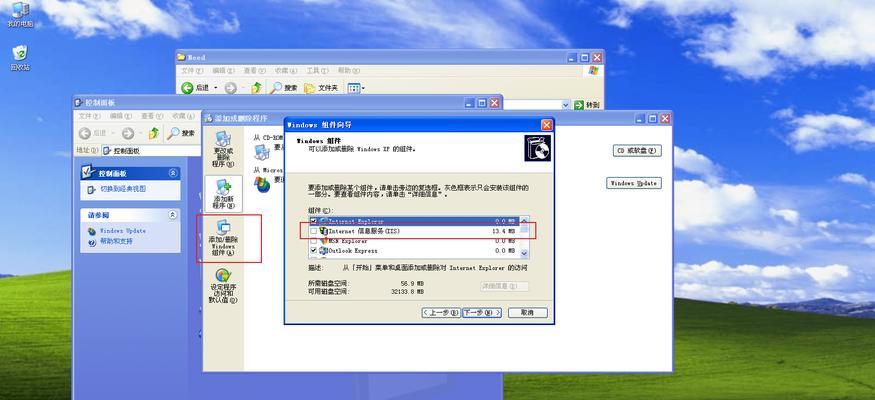Click 搜索 search icon in Need window
The height and width of the screenshot is (400, 875).
[x=277, y=88]
